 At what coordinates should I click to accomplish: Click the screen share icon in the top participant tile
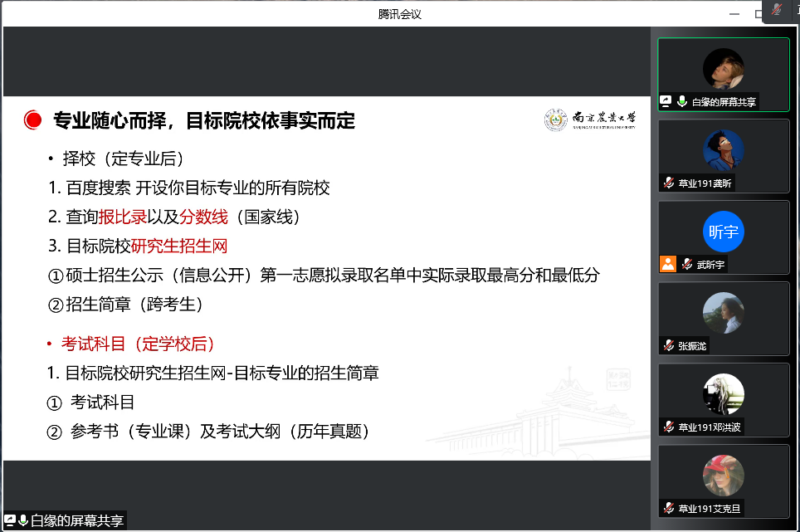[x=666, y=101]
